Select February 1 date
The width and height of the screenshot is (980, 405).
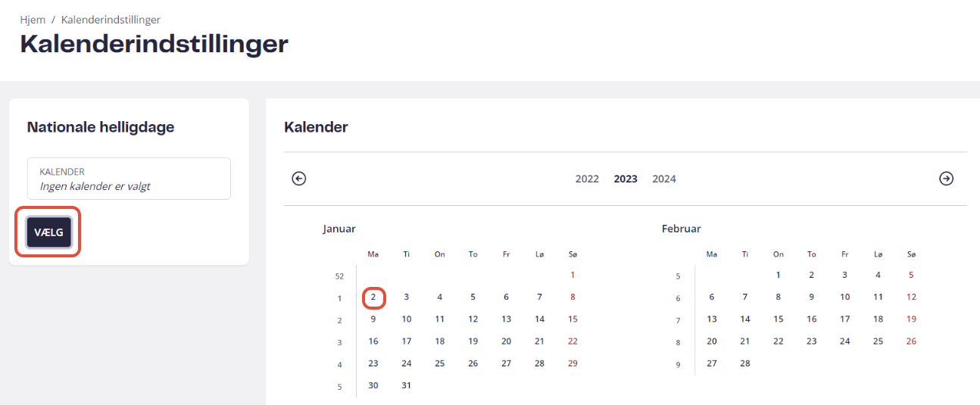(x=779, y=276)
